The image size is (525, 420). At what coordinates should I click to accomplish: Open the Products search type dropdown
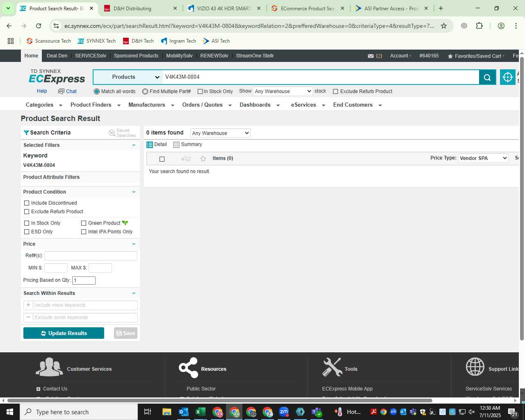(128, 77)
